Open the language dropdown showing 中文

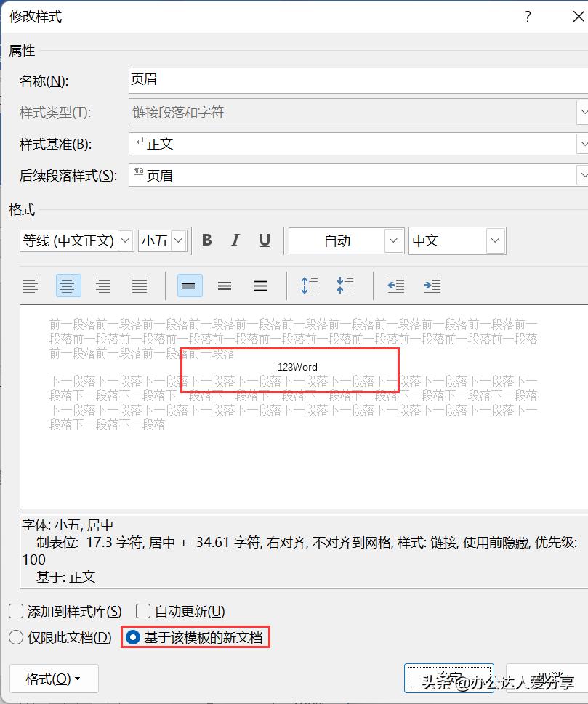pyautogui.click(x=494, y=240)
